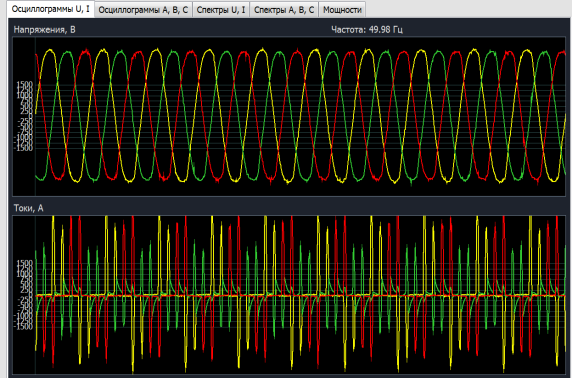Select the Осциллограммы U, I tab

(x=50, y=9)
